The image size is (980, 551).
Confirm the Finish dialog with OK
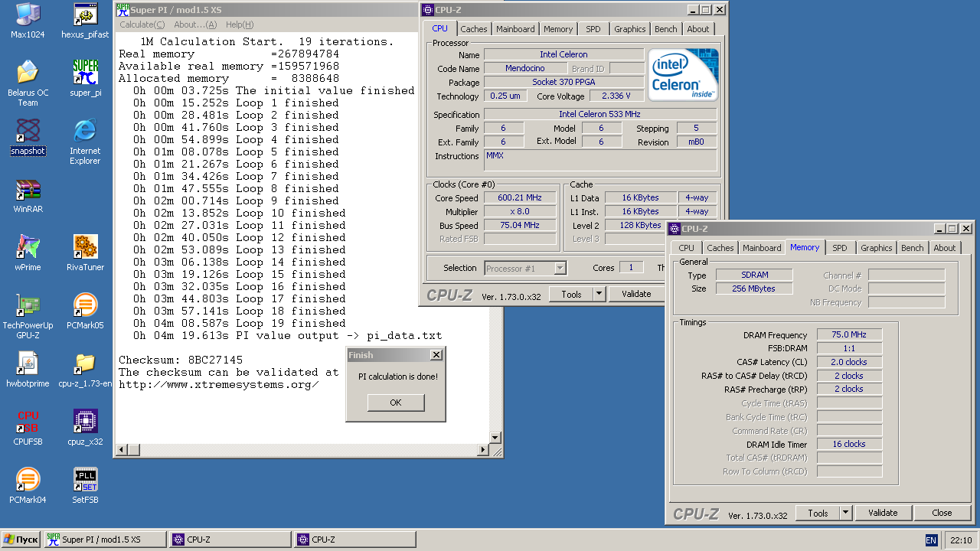click(x=395, y=403)
